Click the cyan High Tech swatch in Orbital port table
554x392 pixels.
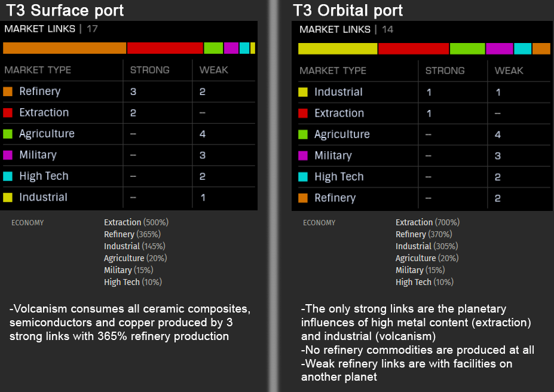click(303, 176)
